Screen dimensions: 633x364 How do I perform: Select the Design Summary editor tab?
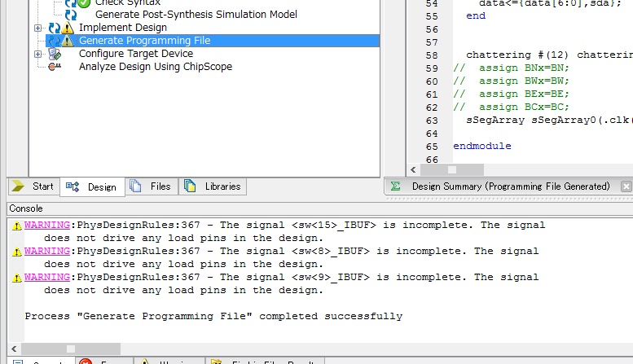[x=510, y=186]
